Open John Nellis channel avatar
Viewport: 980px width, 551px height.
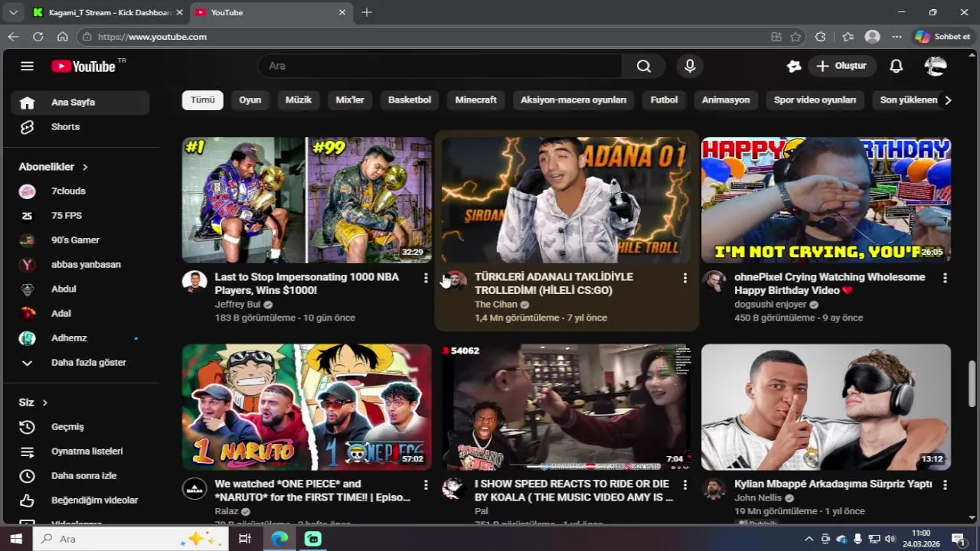[714, 488]
